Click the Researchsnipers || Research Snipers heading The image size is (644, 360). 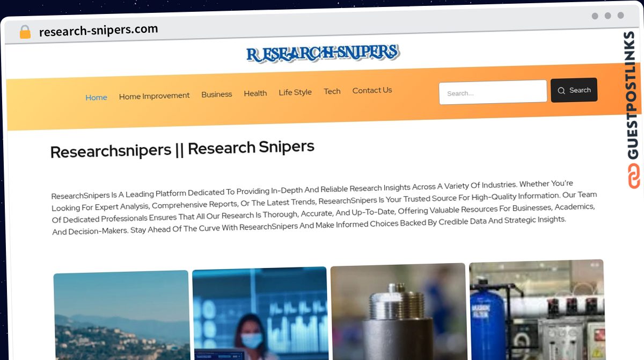(x=182, y=149)
